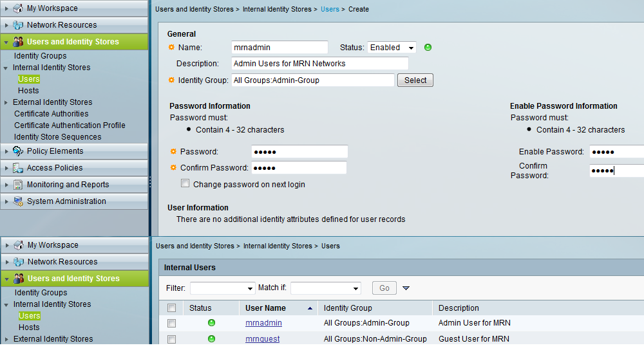
Task: Click the Name field containing mrnadmin
Action: pyautogui.click(x=279, y=48)
